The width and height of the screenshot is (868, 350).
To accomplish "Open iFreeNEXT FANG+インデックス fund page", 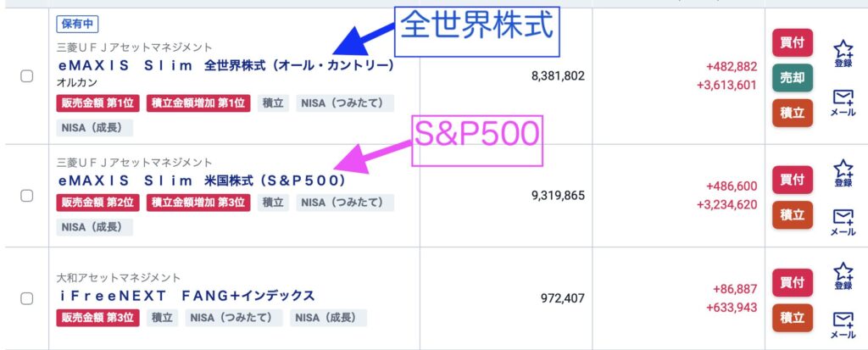I will 186,296.
